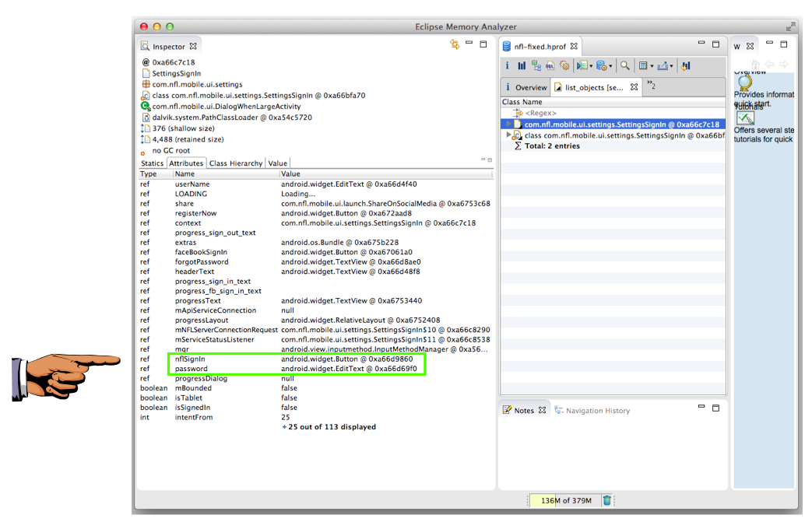The height and width of the screenshot is (522, 812).
Task: Click the Thread Overview gear icon
Action: (564, 66)
